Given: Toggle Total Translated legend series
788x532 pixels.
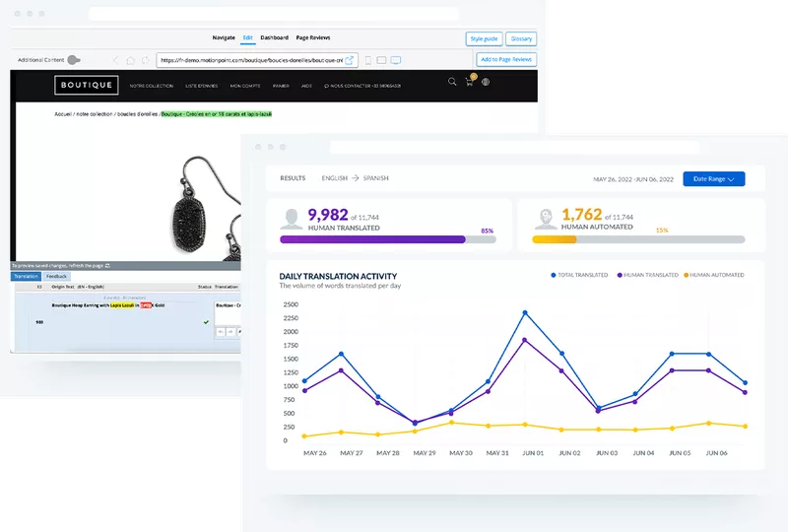Looking at the screenshot, I should [x=579, y=275].
